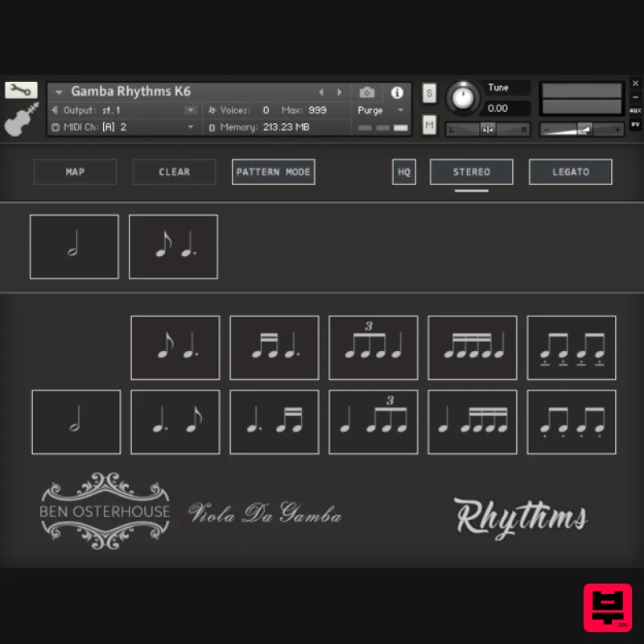The image size is (644, 644).
Task: Click the Map button
Action: click(75, 171)
